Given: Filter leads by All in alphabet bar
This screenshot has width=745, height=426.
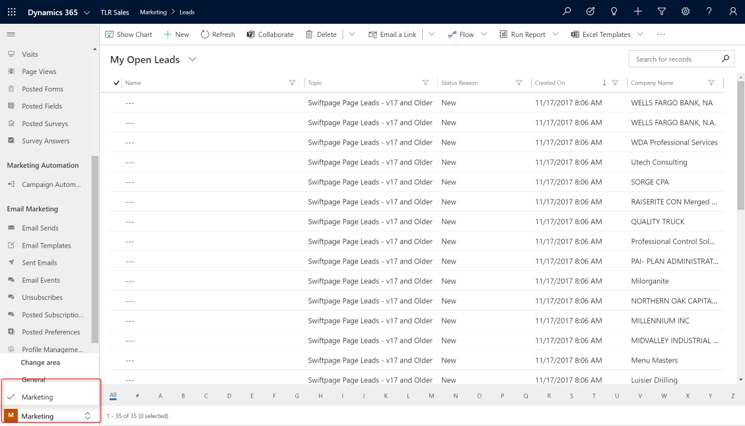Looking at the screenshot, I should pos(113,395).
